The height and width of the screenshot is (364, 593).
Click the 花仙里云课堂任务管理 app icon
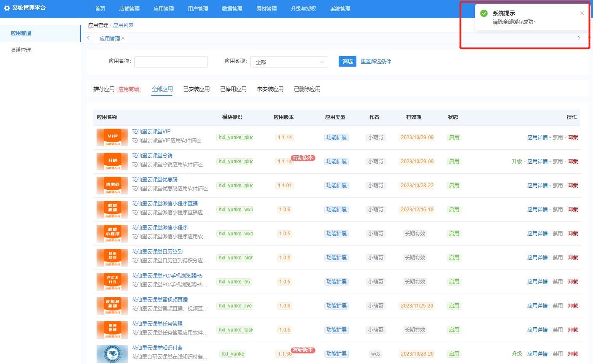(x=112, y=330)
